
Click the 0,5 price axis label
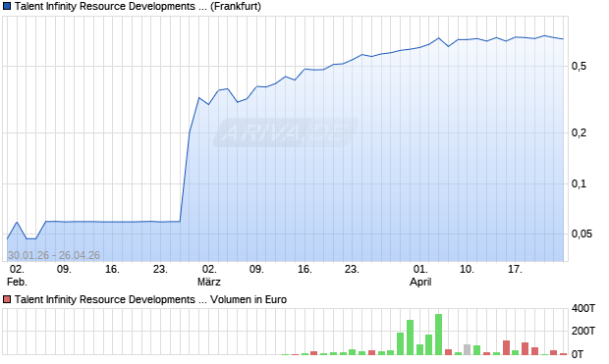pyautogui.click(x=580, y=67)
